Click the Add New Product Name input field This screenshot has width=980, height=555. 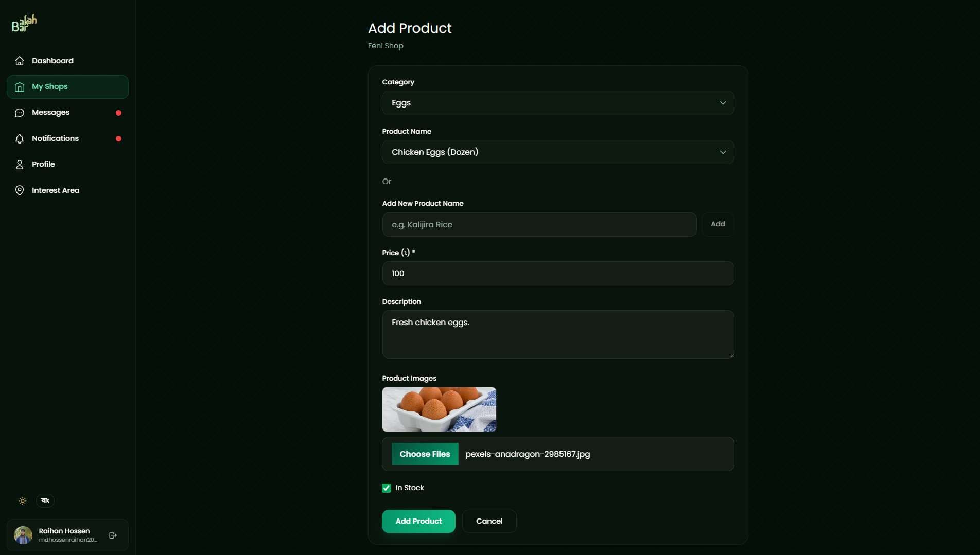pyautogui.click(x=539, y=225)
